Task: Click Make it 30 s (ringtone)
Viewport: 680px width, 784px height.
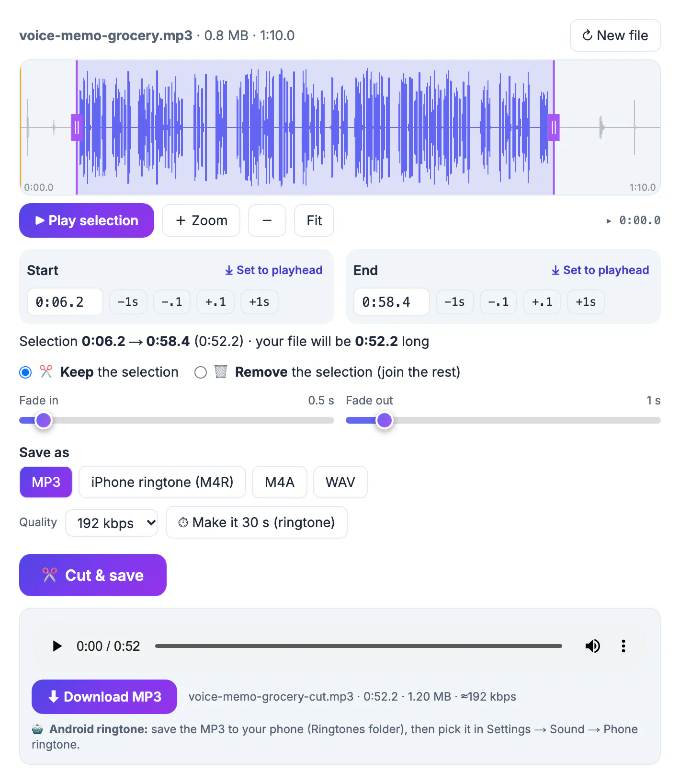Action: pos(257,522)
